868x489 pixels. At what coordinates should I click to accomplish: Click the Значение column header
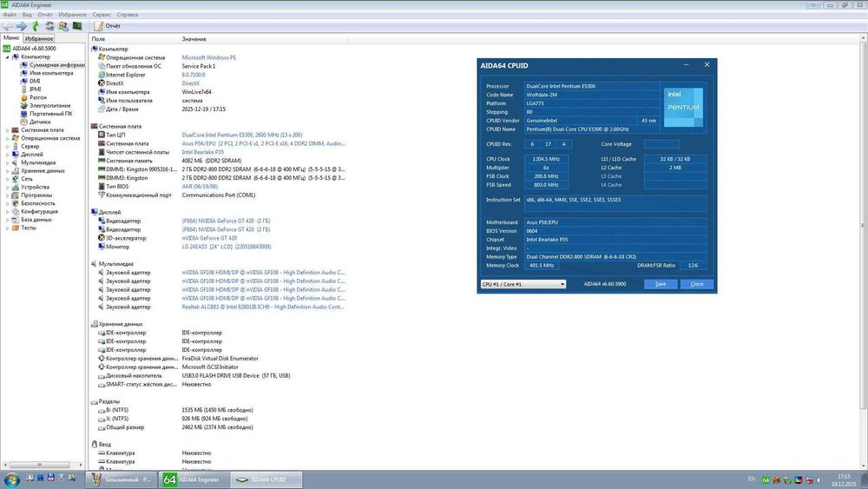click(x=264, y=39)
